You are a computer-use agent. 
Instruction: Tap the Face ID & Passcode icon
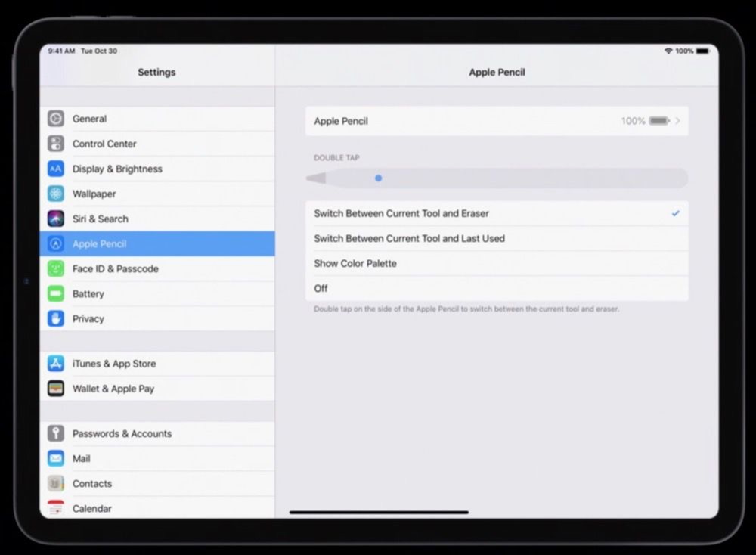(55, 268)
